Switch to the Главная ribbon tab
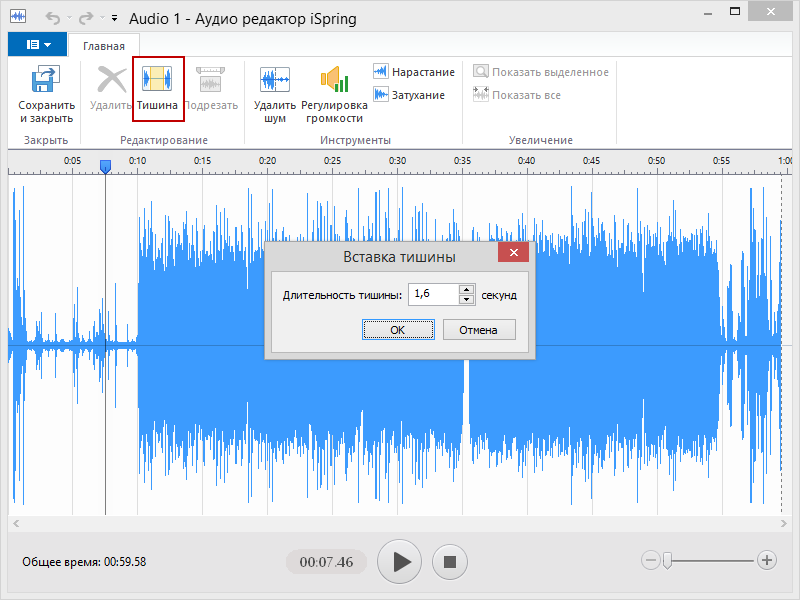Viewport: 800px width, 600px height. 104,46
